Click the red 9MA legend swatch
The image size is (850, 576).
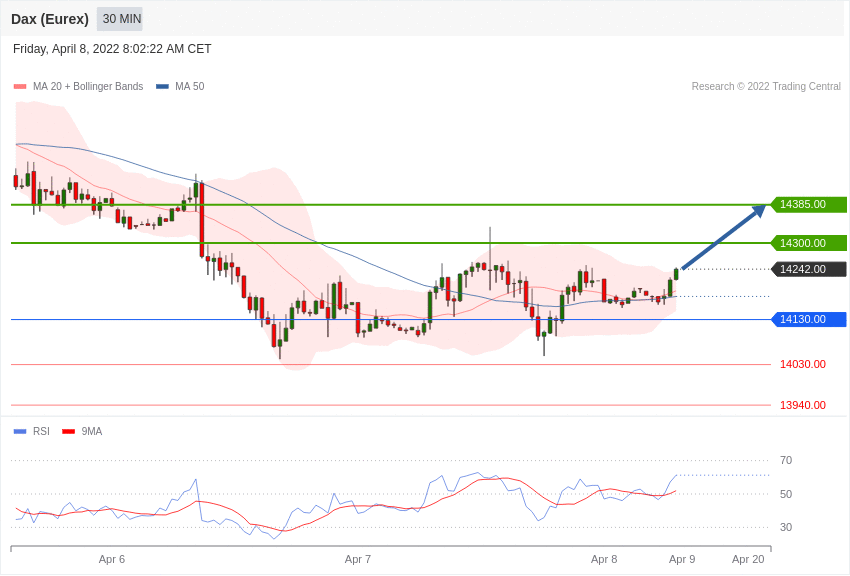click(68, 432)
